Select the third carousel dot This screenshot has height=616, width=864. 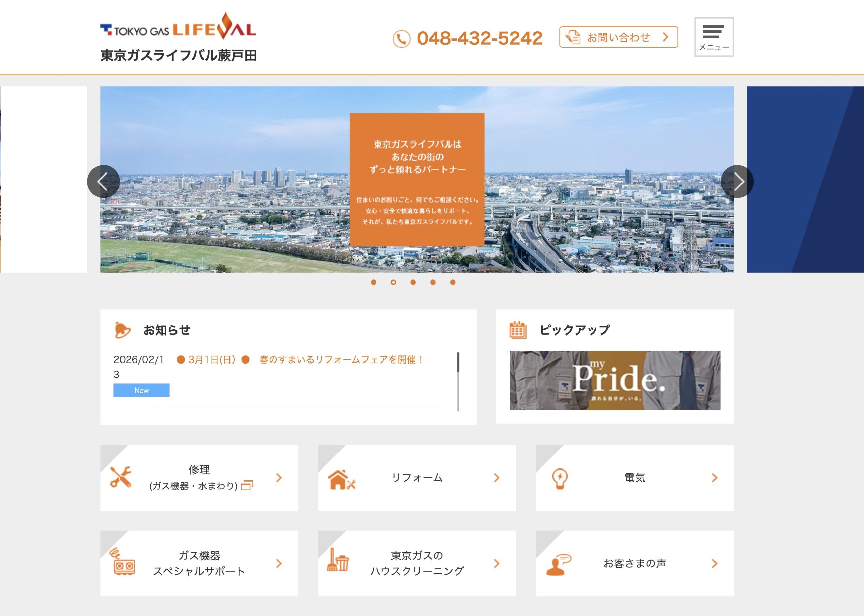[413, 282]
